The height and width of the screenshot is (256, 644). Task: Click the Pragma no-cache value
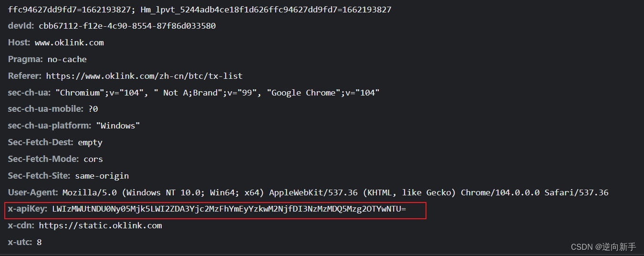[x=67, y=59]
